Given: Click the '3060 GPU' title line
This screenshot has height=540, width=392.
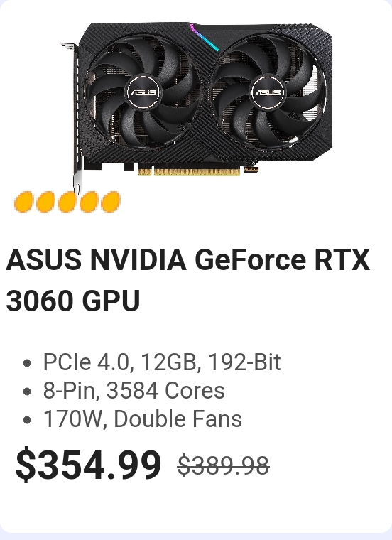Looking at the screenshot, I should pyautogui.click(x=73, y=301).
